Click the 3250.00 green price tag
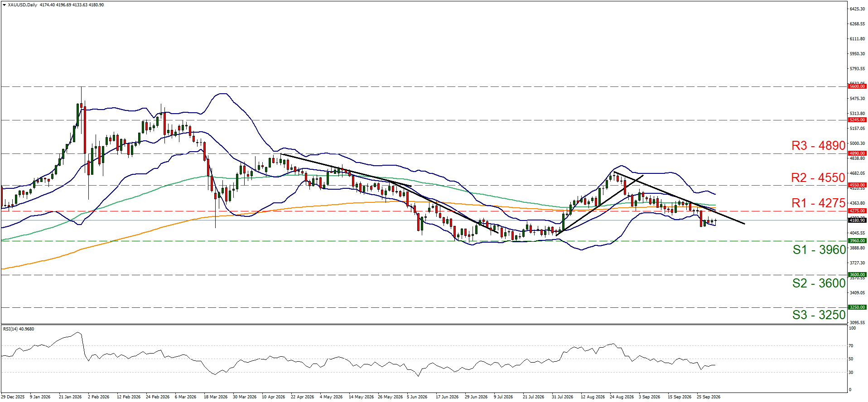 [x=857, y=307]
